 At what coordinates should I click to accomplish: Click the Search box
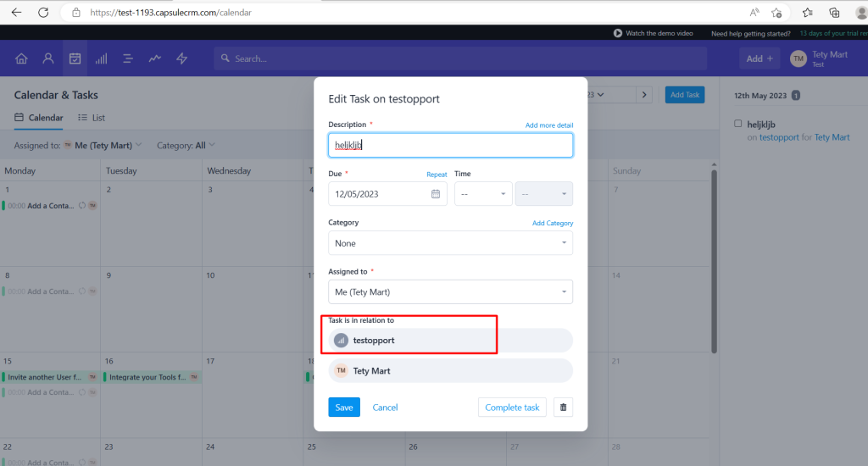coord(460,58)
